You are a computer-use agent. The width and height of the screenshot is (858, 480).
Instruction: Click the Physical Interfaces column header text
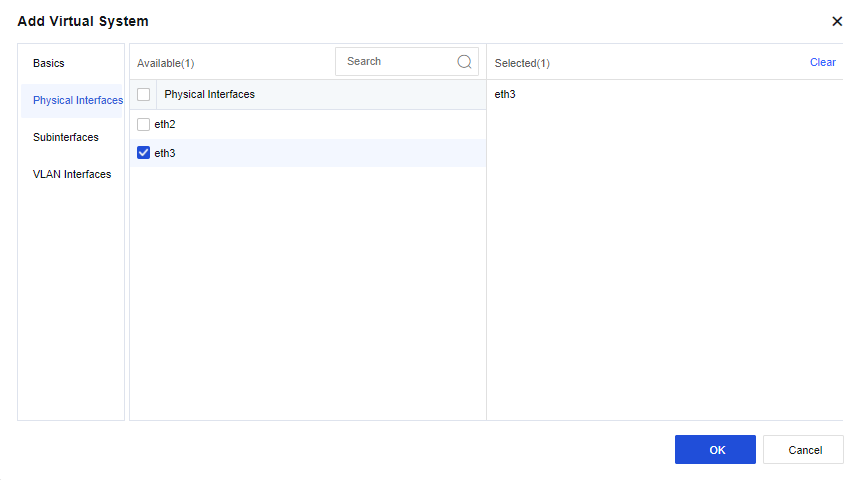[x=209, y=94]
